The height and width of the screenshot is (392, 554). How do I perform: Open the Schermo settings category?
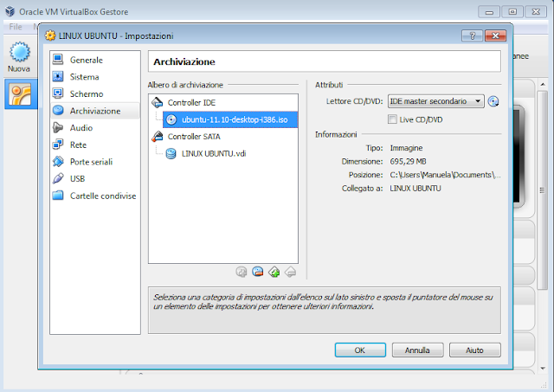point(95,93)
